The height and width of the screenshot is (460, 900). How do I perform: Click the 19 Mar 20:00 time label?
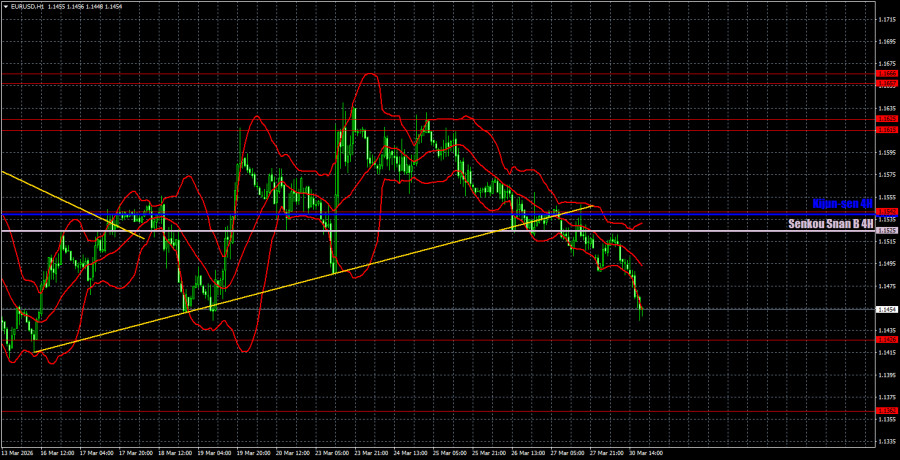tap(252, 453)
